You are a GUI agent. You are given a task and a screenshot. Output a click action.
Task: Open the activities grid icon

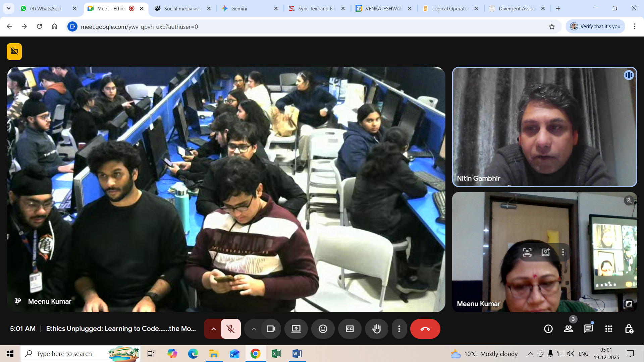pos(608,329)
